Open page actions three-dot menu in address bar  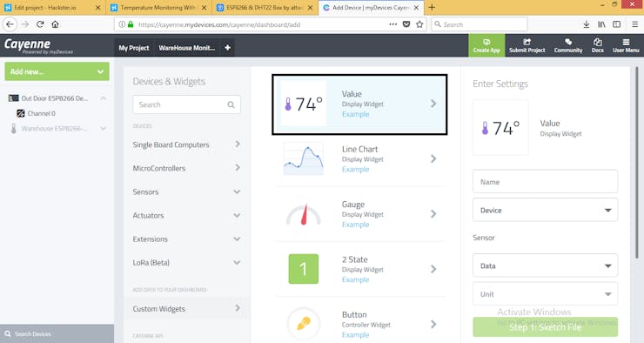[x=393, y=24]
